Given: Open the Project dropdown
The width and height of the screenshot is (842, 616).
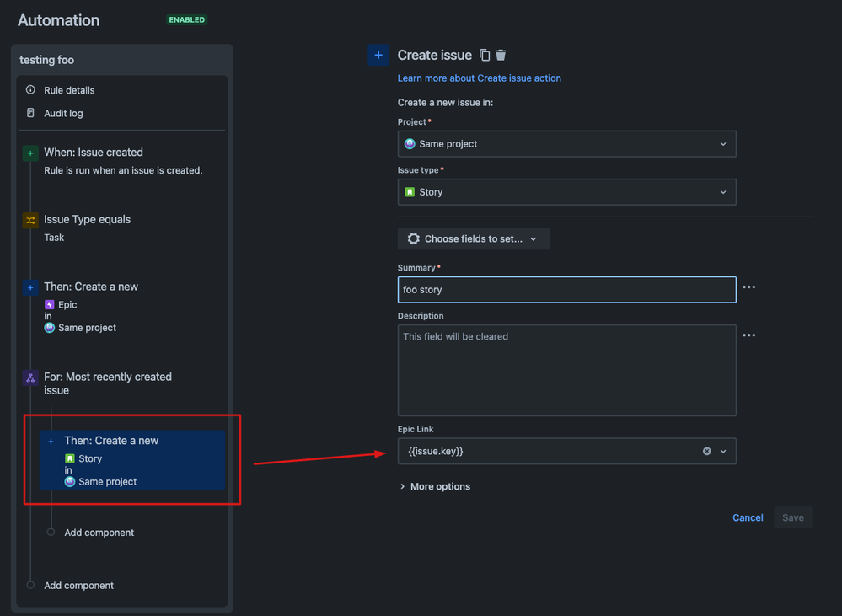Looking at the screenshot, I should 567,144.
